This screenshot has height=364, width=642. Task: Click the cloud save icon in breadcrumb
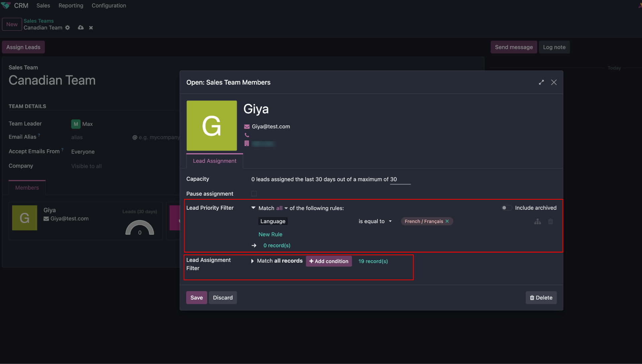point(81,28)
